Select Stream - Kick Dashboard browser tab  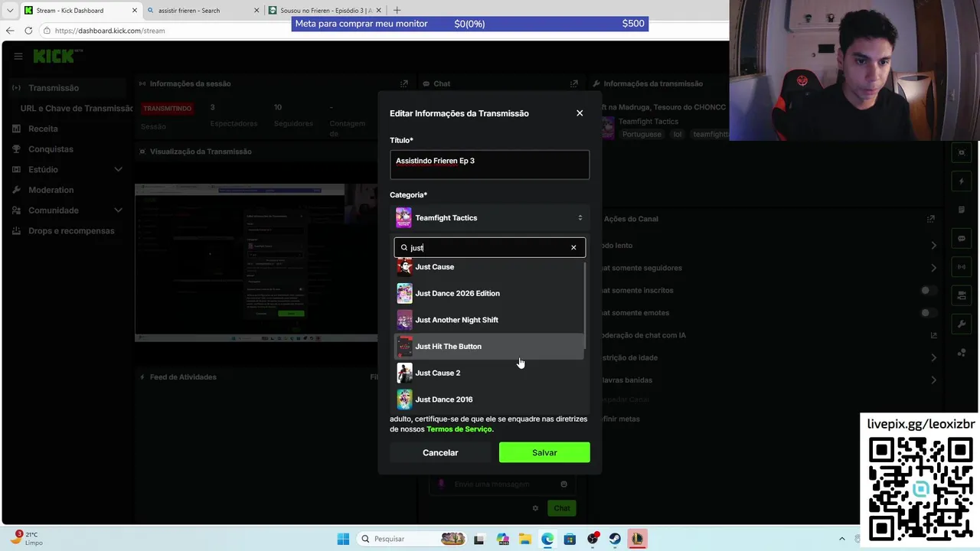[80, 11]
